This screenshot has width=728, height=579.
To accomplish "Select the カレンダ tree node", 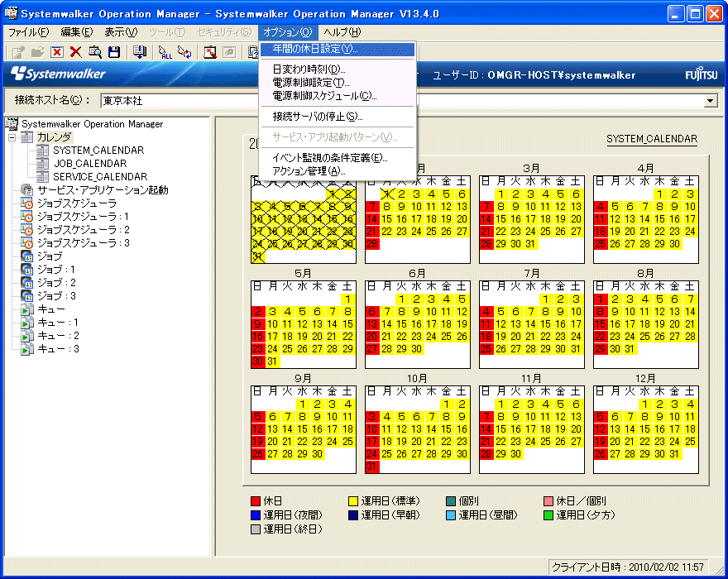I will point(54,137).
